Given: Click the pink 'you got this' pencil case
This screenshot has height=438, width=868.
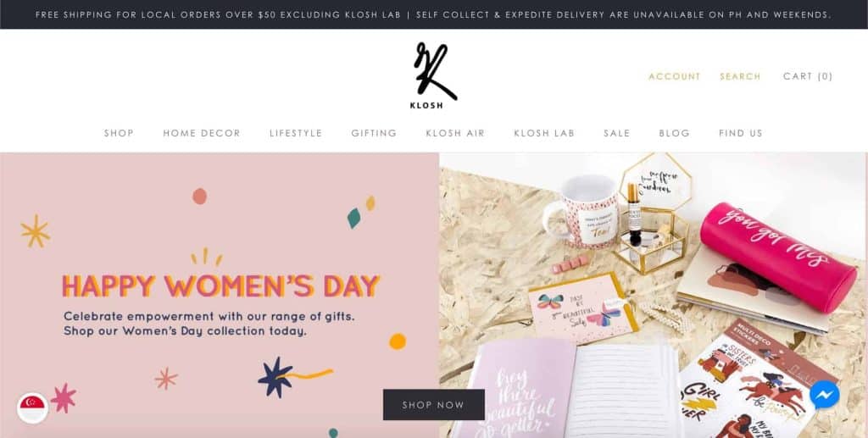Looking at the screenshot, I should coord(778,256).
